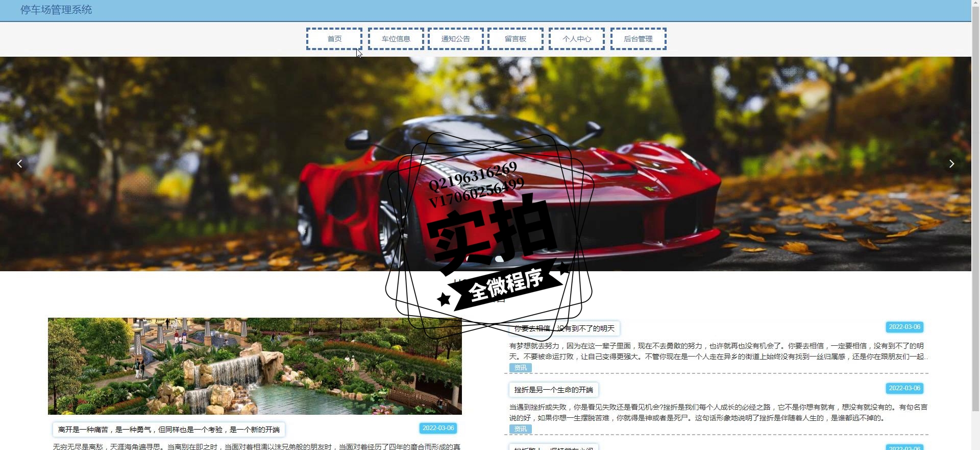Open the 首页 navigation tab

(334, 39)
